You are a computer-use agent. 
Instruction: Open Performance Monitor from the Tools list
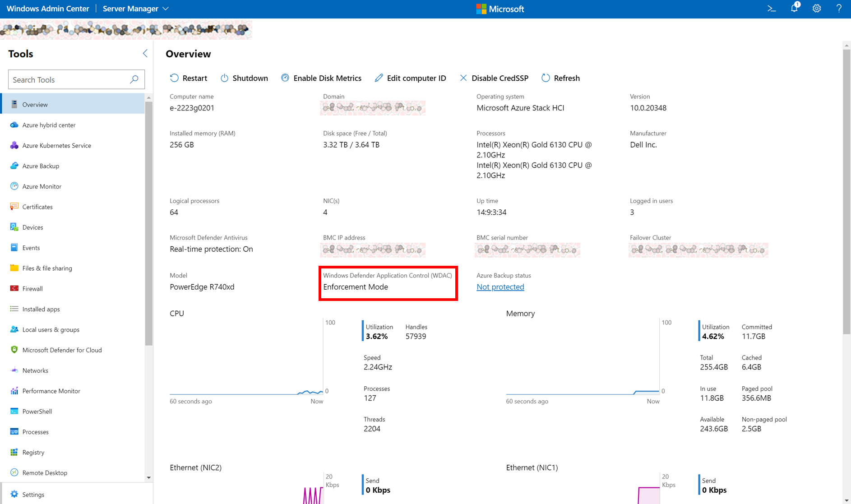[x=51, y=391]
